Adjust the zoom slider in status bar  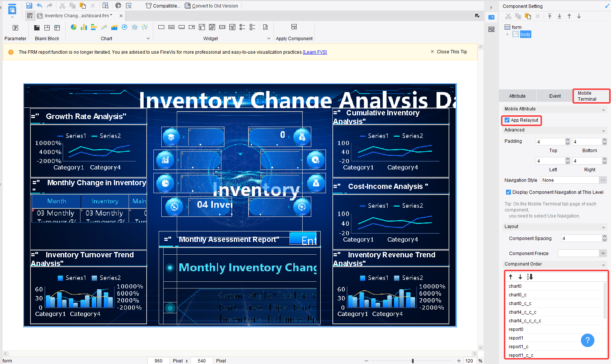tap(413, 361)
